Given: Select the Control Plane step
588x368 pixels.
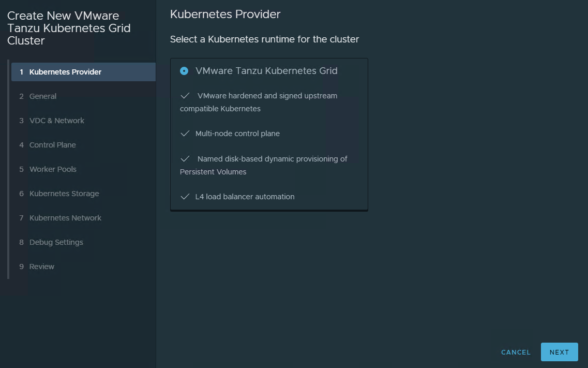Looking at the screenshot, I should [x=52, y=145].
